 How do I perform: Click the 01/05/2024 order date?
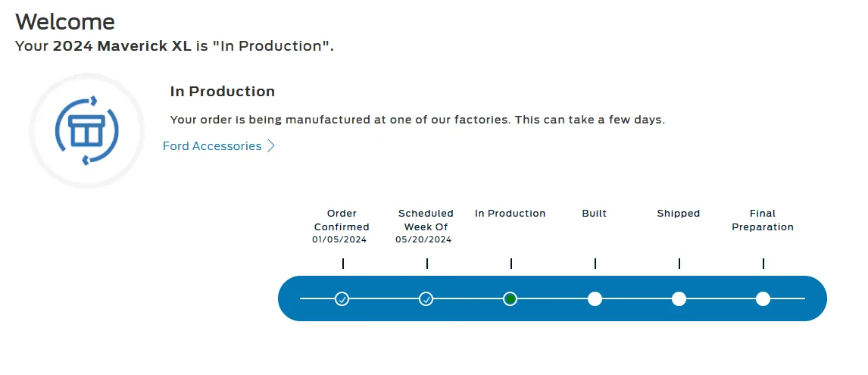tap(339, 240)
